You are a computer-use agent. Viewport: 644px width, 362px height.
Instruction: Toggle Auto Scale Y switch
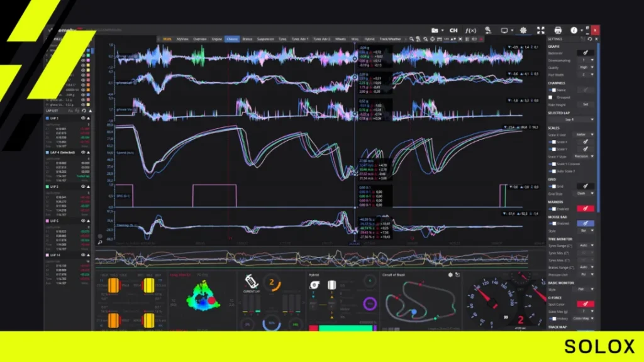[x=553, y=172]
